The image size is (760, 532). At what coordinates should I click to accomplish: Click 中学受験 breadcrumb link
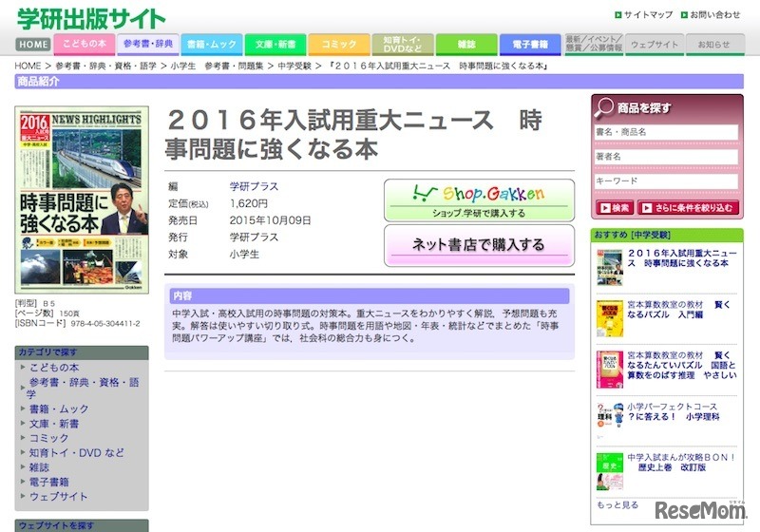point(294,66)
